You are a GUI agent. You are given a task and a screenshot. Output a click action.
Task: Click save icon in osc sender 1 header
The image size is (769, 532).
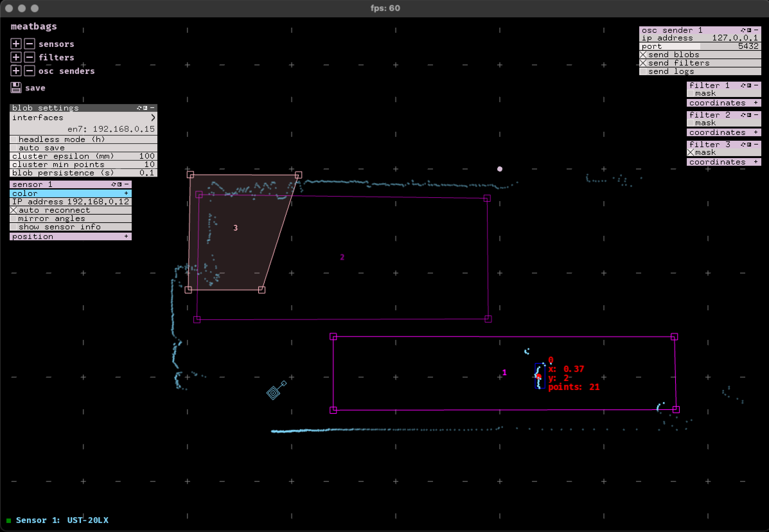coord(749,30)
